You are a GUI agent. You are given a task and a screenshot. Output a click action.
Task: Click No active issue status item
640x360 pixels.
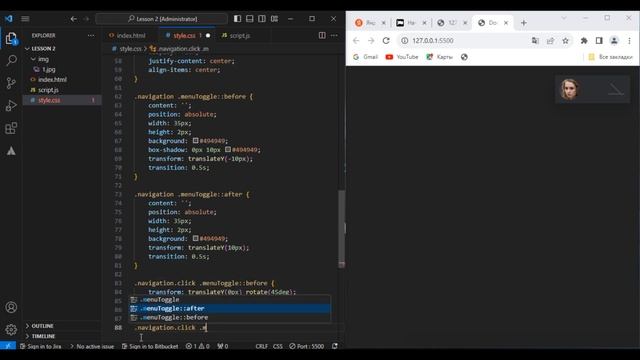[x=92, y=346]
